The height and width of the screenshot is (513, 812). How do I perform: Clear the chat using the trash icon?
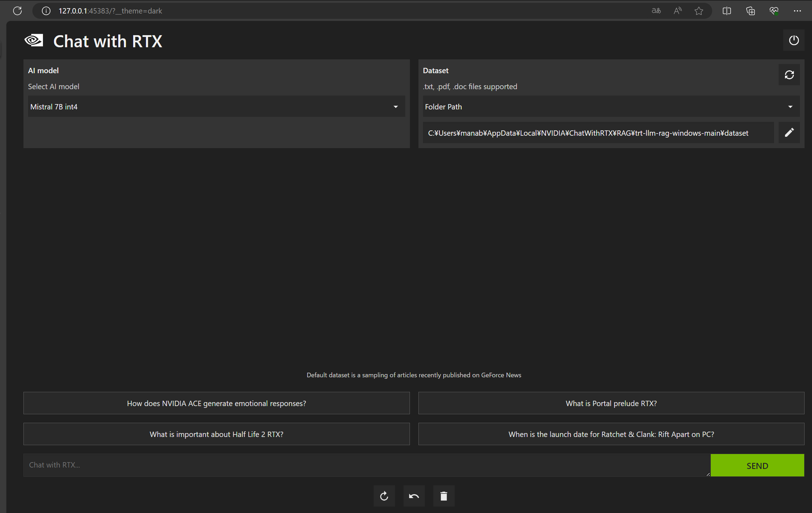(x=444, y=496)
